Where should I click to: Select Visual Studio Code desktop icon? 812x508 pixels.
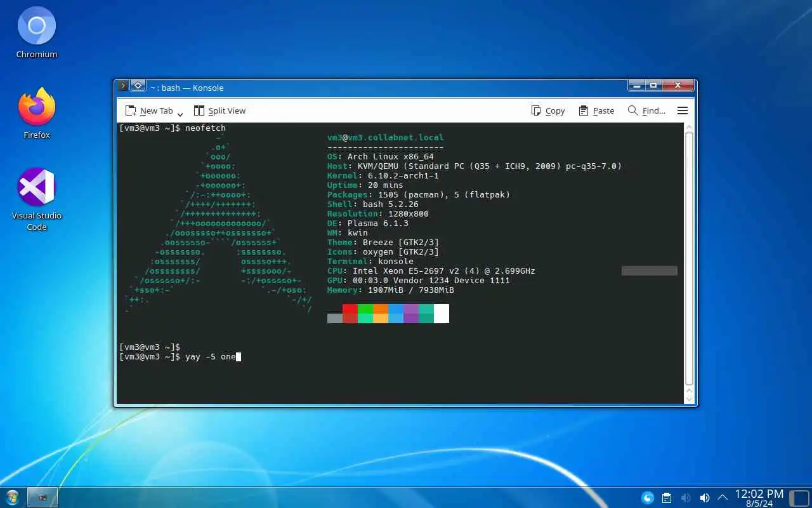37,199
